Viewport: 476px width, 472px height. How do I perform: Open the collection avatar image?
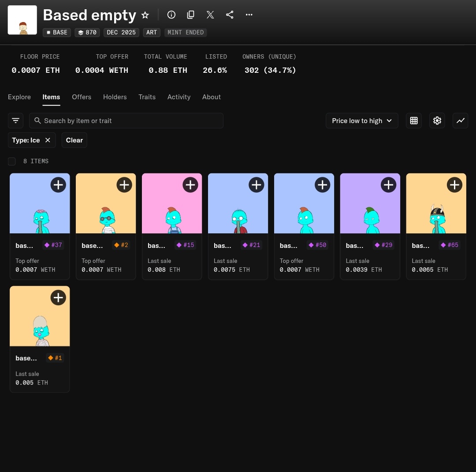22,20
